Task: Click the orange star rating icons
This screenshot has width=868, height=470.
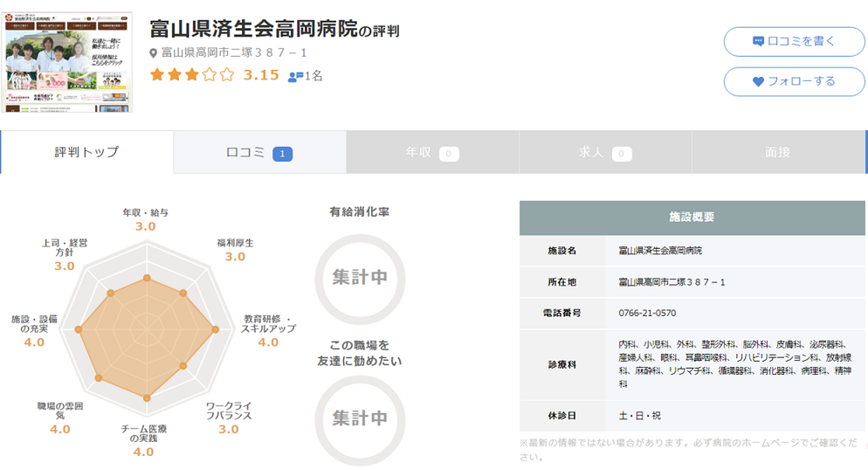Action: tap(192, 75)
